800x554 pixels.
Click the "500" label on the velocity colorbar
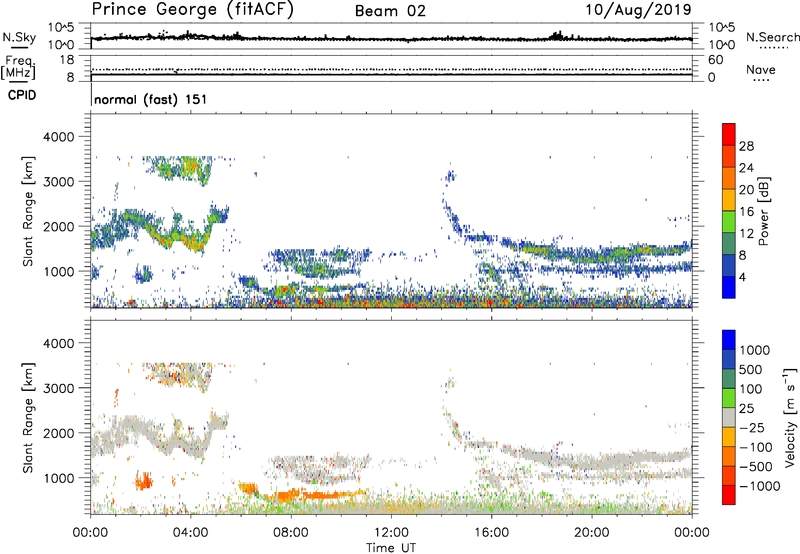tap(753, 369)
